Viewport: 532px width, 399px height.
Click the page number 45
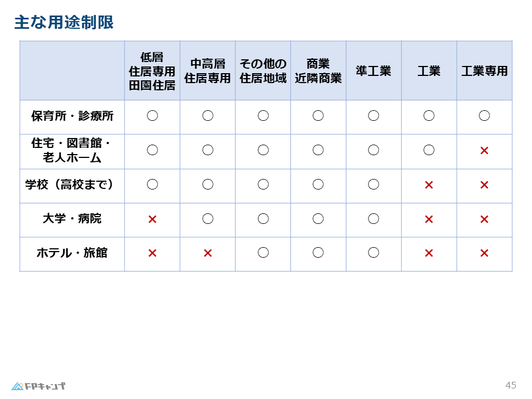510,386
